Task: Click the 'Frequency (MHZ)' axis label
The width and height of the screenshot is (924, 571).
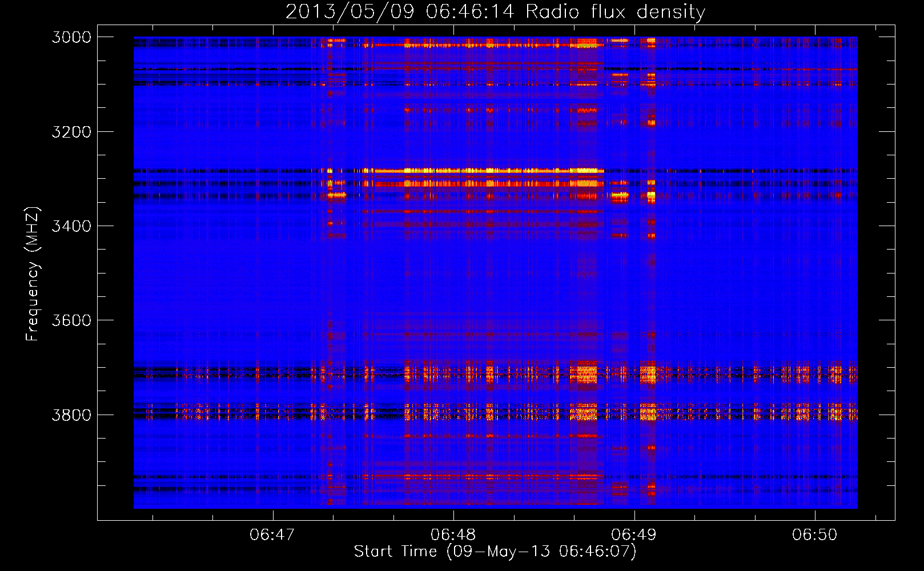Action: point(33,274)
